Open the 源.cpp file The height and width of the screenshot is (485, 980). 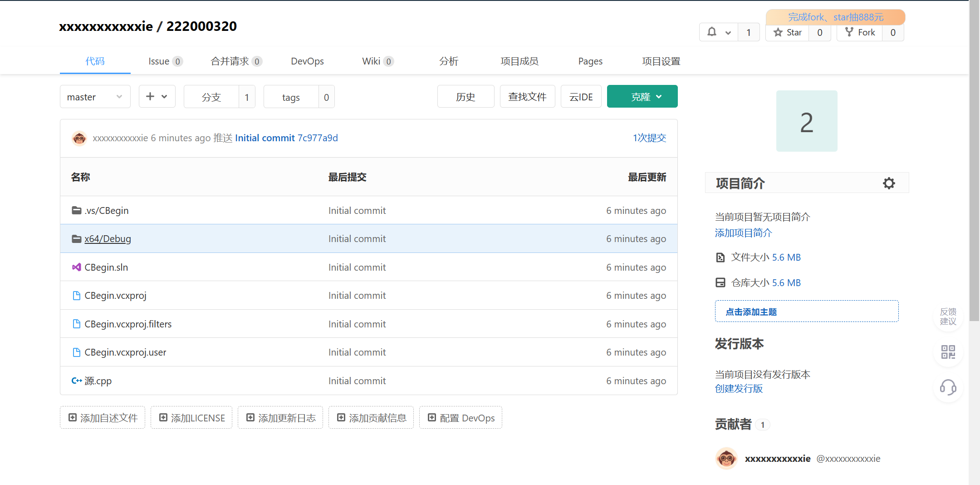(x=98, y=381)
